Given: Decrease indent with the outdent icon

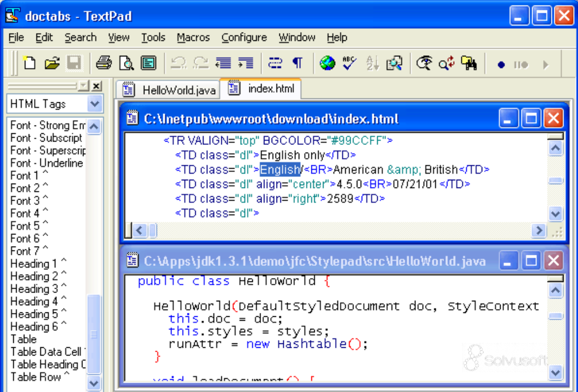Looking at the screenshot, I should 223,64.
